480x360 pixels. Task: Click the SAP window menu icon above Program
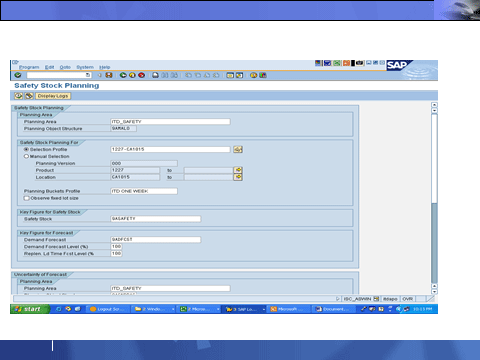click(x=15, y=62)
